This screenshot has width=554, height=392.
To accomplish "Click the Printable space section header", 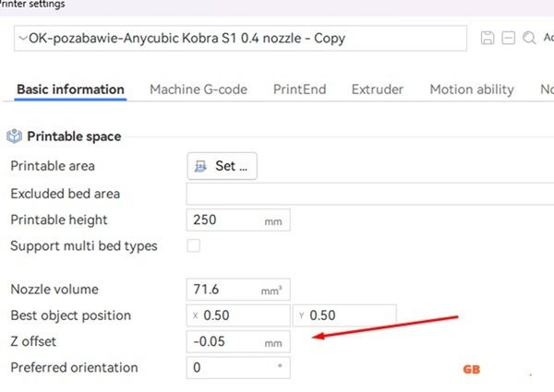I will 74,137.
